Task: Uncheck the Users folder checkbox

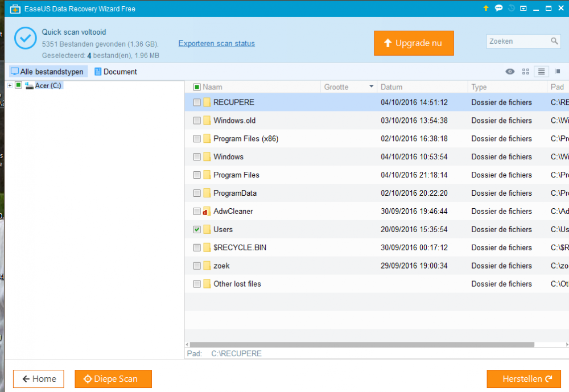Action: click(x=197, y=230)
